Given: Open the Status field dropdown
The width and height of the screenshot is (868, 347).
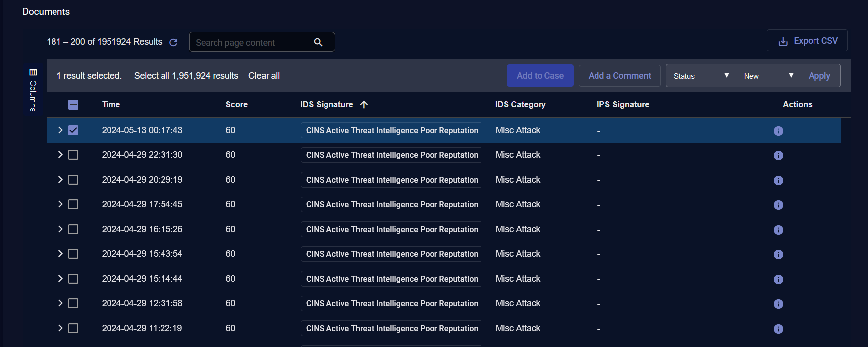Looking at the screenshot, I should (x=701, y=76).
